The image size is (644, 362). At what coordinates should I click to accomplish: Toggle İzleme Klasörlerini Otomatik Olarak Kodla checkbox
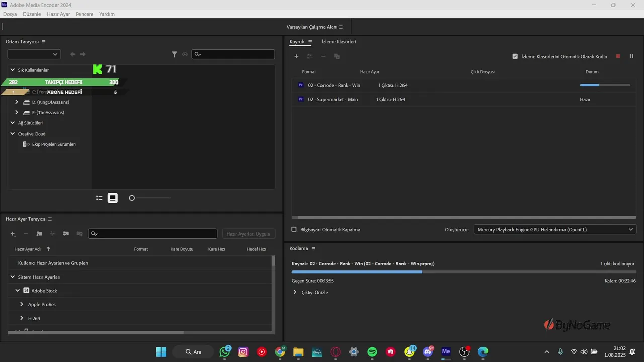515,56
